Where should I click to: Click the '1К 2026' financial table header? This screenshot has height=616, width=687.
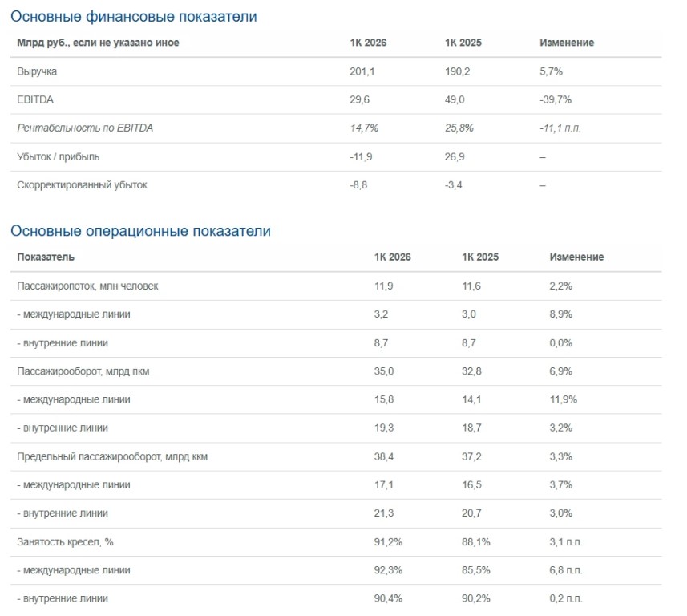point(368,43)
